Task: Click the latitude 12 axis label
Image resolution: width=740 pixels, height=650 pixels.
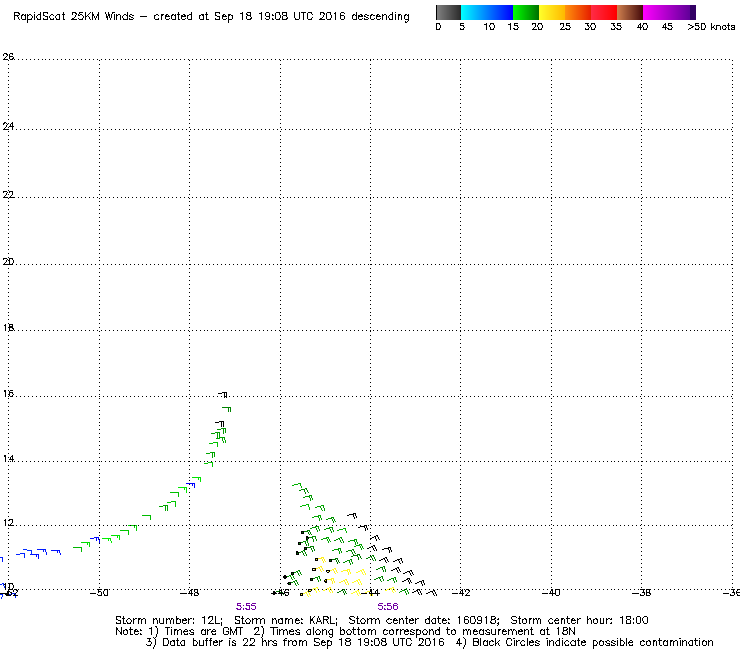Action: coord(8,523)
